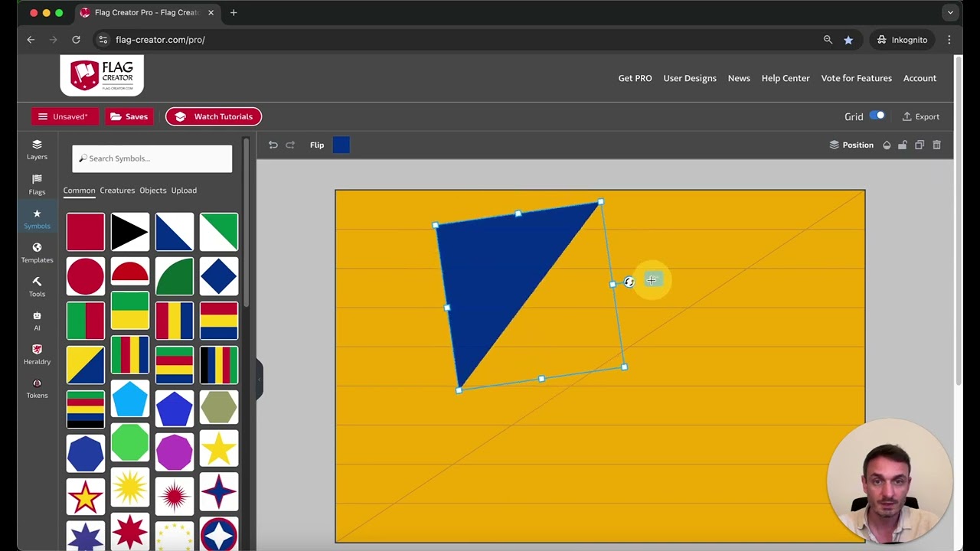Select the Symbols panel in sidebar
This screenshot has height=551, width=980.
37,218
